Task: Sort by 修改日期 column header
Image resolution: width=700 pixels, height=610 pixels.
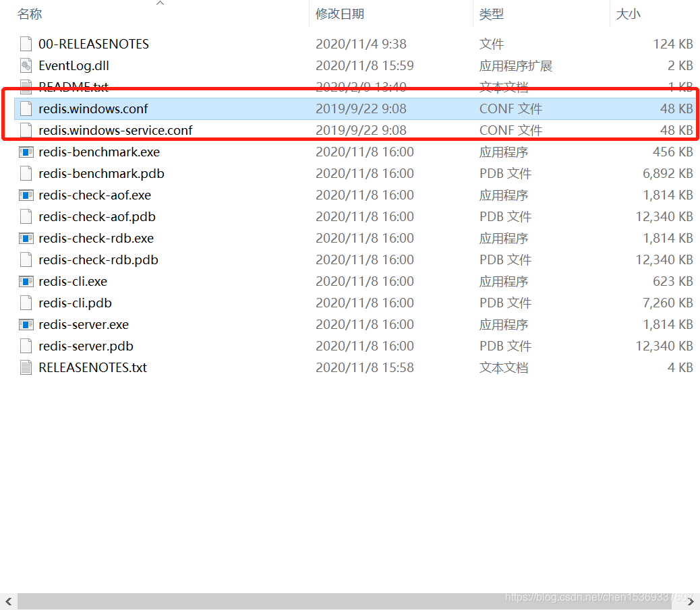Action: coord(340,13)
